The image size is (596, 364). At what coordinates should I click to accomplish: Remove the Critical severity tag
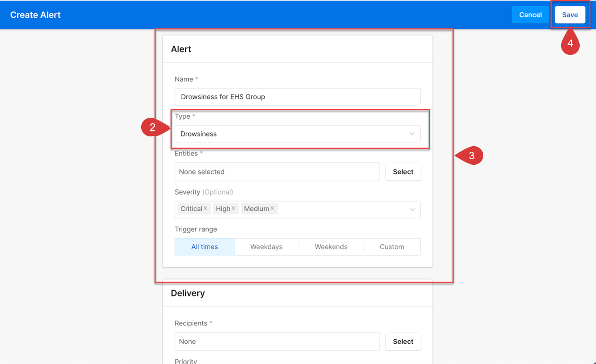coord(205,209)
